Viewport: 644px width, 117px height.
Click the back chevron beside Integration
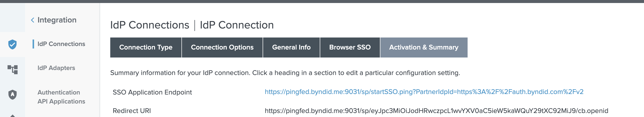click(x=33, y=20)
